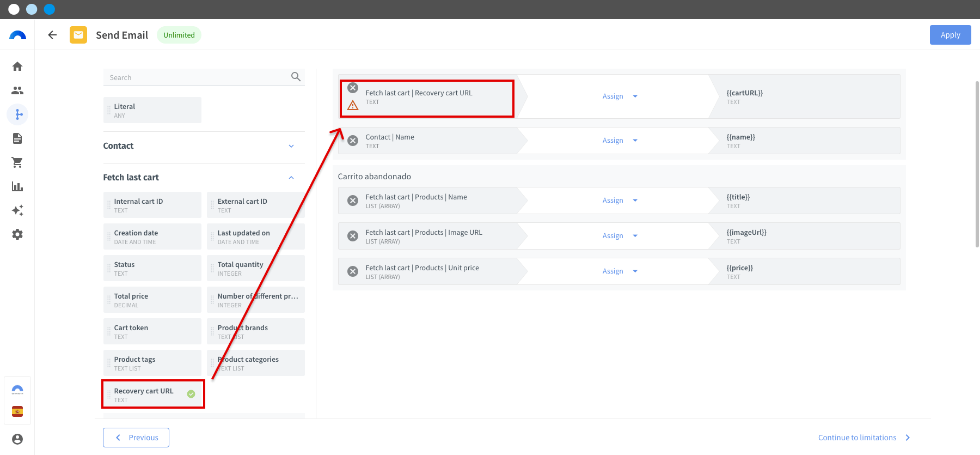The height and width of the screenshot is (455, 980).
Task: Open the AI sparkles sidebar icon
Action: point(17,210)
